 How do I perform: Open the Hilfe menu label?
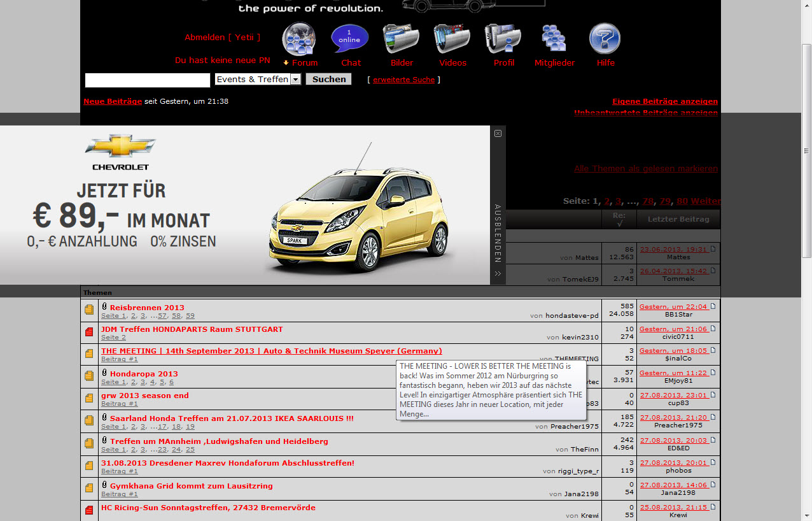605,63
